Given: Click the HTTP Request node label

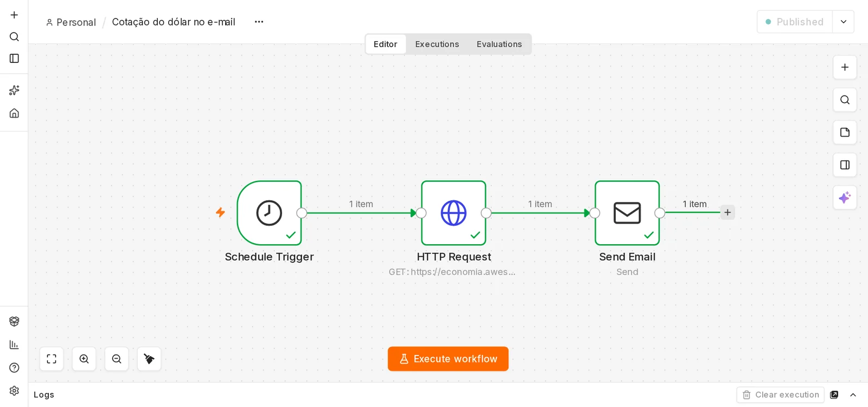Looking at the screenshot, I should (454, 257).
